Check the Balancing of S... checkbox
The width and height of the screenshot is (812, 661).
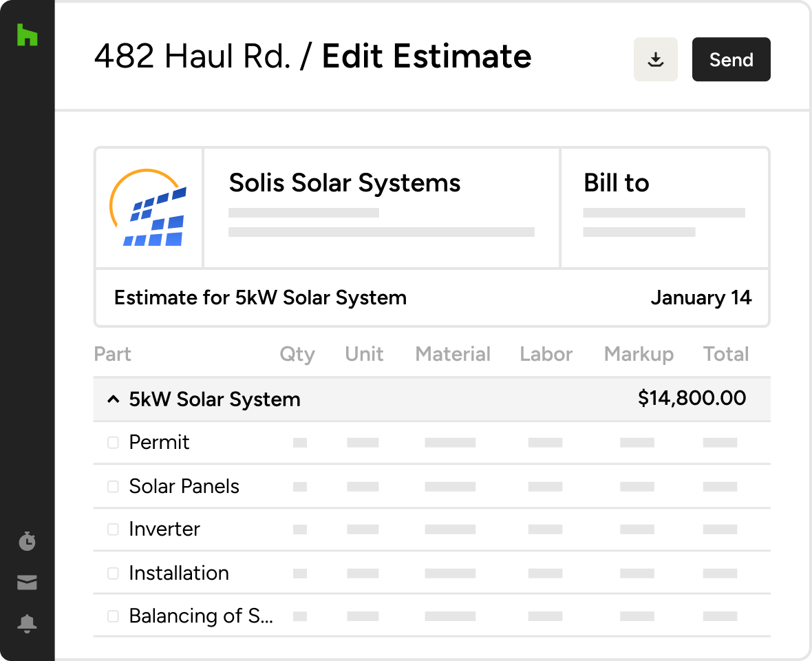(x=114, y=616)
